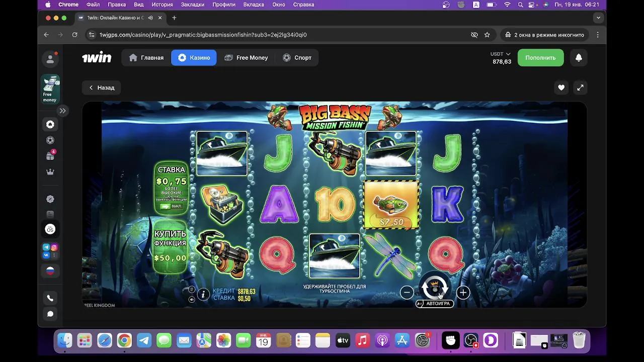644x362 pixels.
Task: Click the КРЕДИТ $878,63 balance text
Action: [234, 291]
